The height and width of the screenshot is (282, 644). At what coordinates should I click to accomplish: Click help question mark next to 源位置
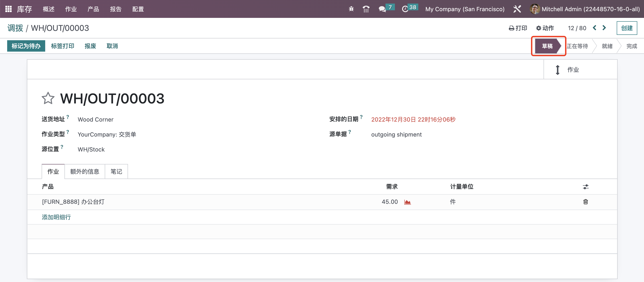click(x=62, y=147)
